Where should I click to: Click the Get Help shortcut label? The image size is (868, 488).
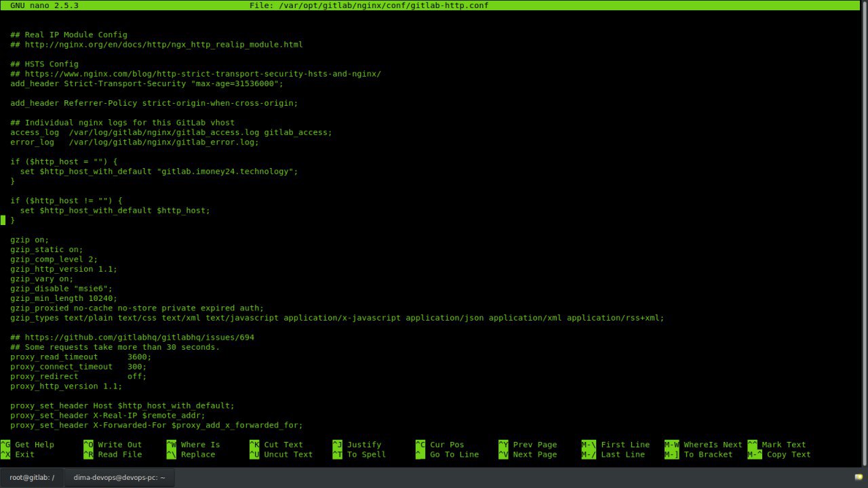pos(35,445)
